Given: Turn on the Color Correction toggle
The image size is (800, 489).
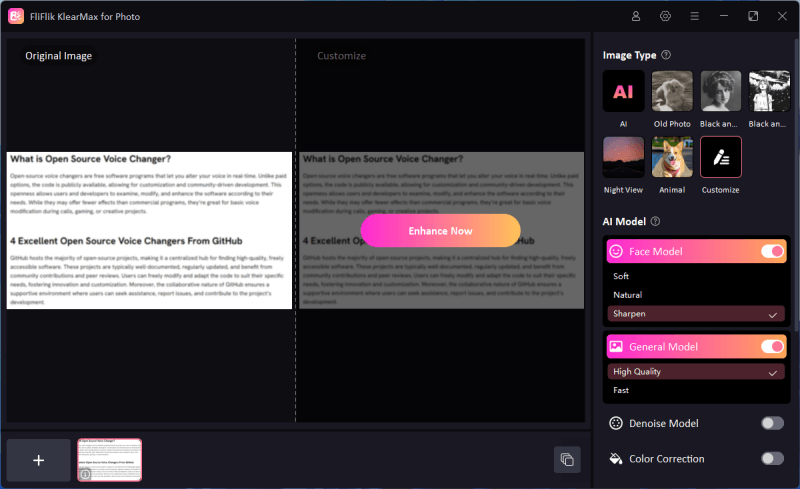Looking at the screenshot, I should [772, 458].
